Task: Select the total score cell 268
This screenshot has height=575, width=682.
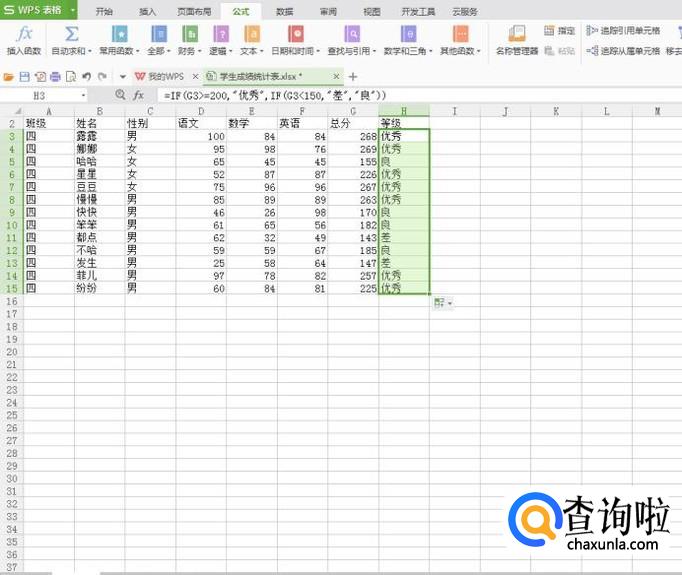Action: pyautogui.click(x=353, y=136)
